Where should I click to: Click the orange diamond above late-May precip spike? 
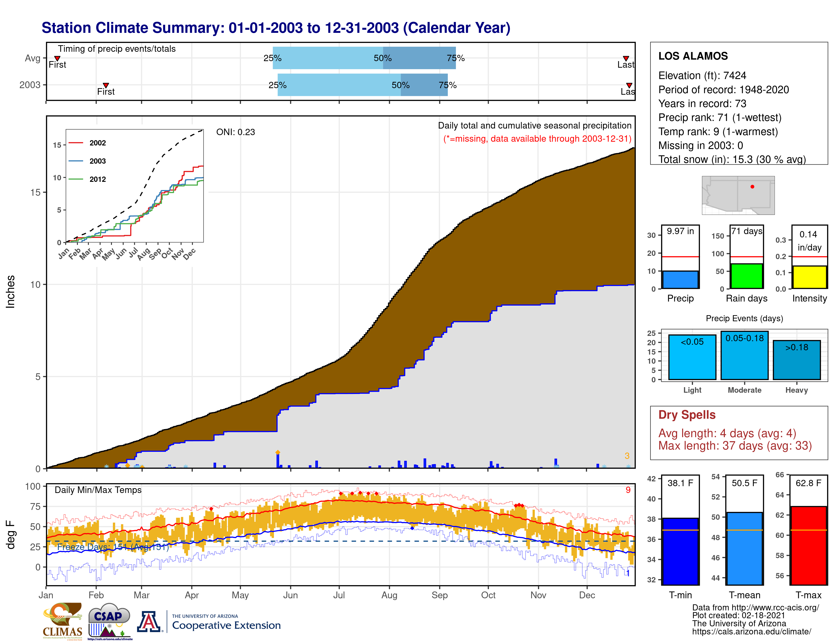click(x=277, y=452)
